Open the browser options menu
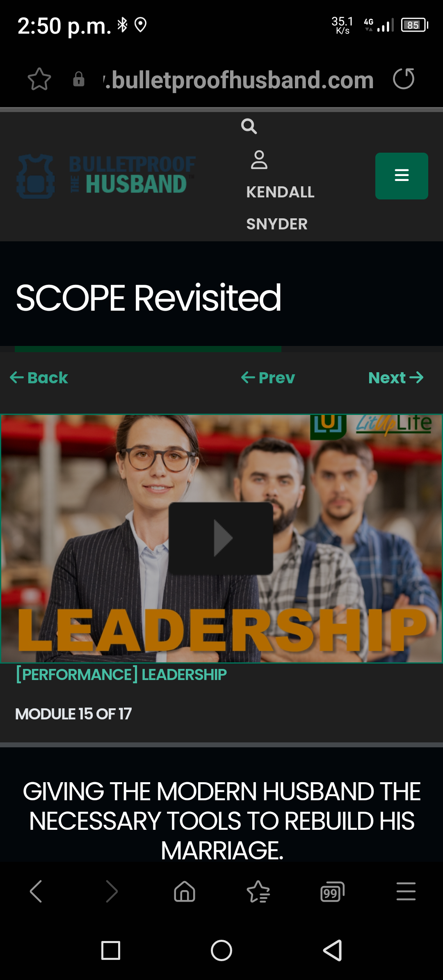 point(406,891)
